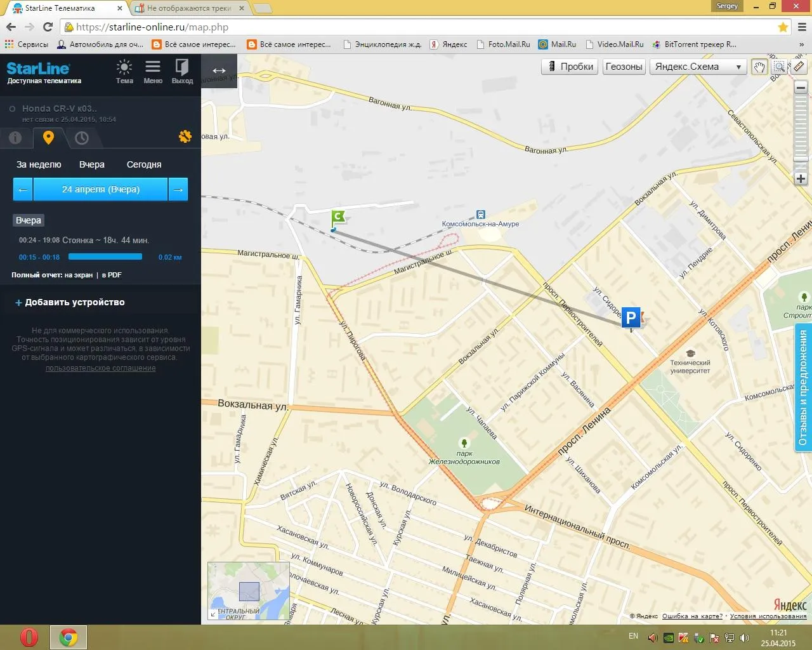Image resolution: width=812 pixels, height=650 pixels.
Task: Select the Вчера period tab
Action: (x=92, y=164)
